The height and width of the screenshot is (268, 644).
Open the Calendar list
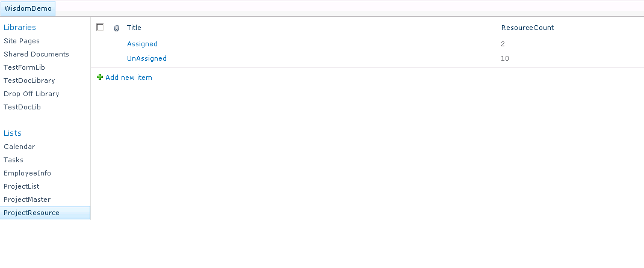19,147
